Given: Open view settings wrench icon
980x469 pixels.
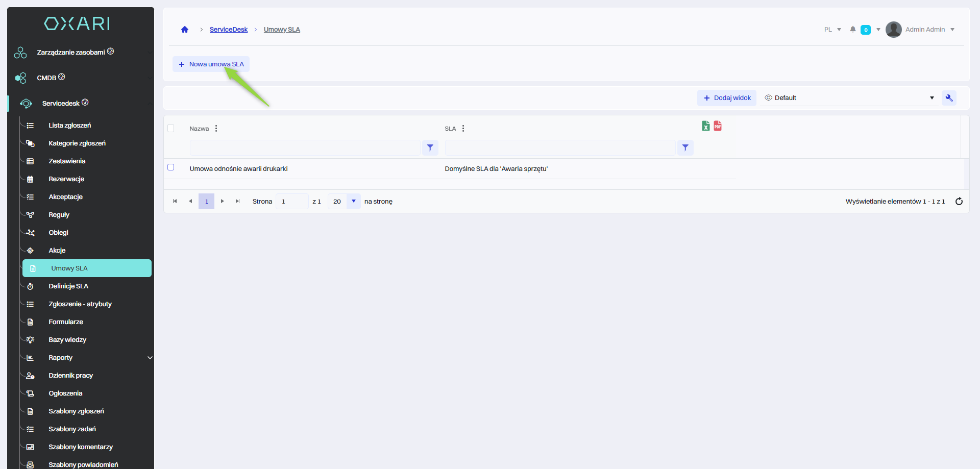Looking at the screenshot, I should 949,98.
